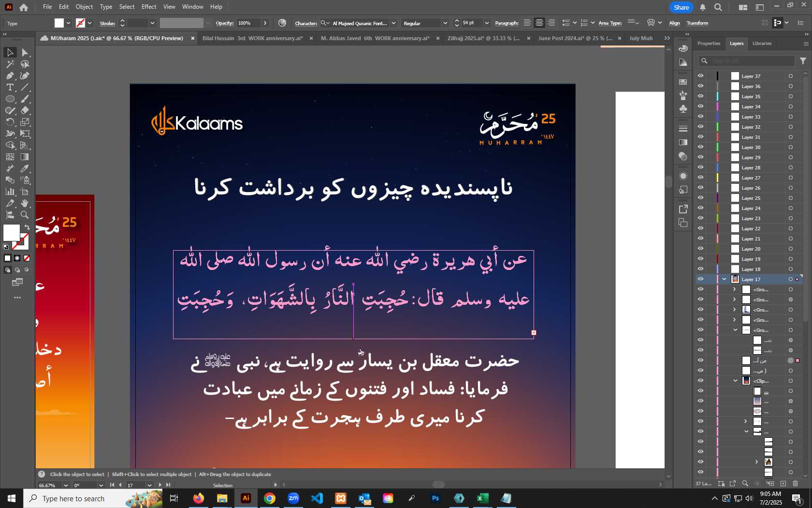Open the Effect menu
The width and height of the screenshot is (812, 508).
149,7
